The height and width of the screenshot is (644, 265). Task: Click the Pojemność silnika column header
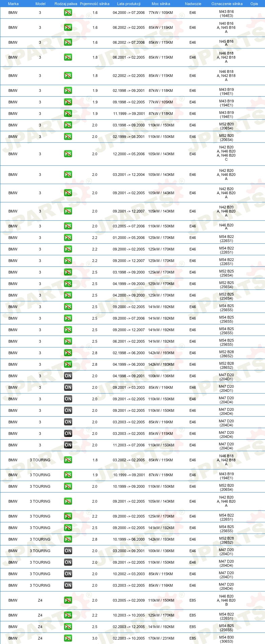click(95, 4)
